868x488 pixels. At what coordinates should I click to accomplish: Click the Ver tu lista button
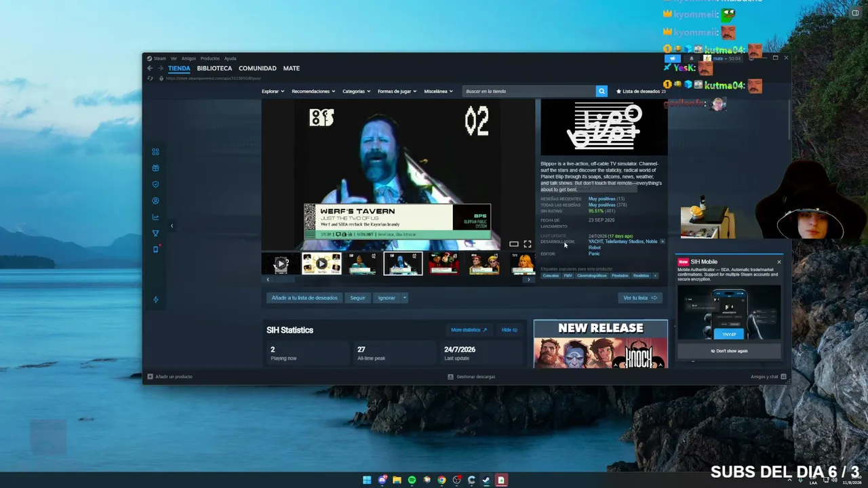click(641, 298)
